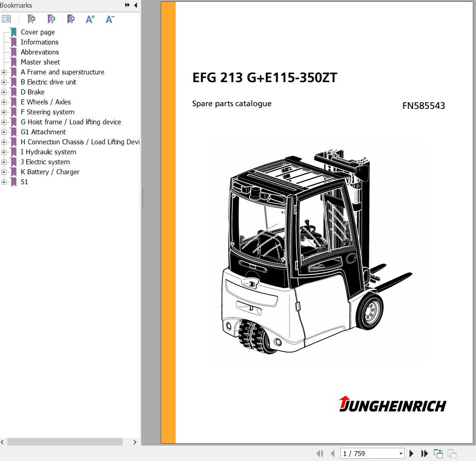This screenshot has width=476, height=461.
Task: Click the bookmarks horizontal scrollbar
Action: point(64,442)
